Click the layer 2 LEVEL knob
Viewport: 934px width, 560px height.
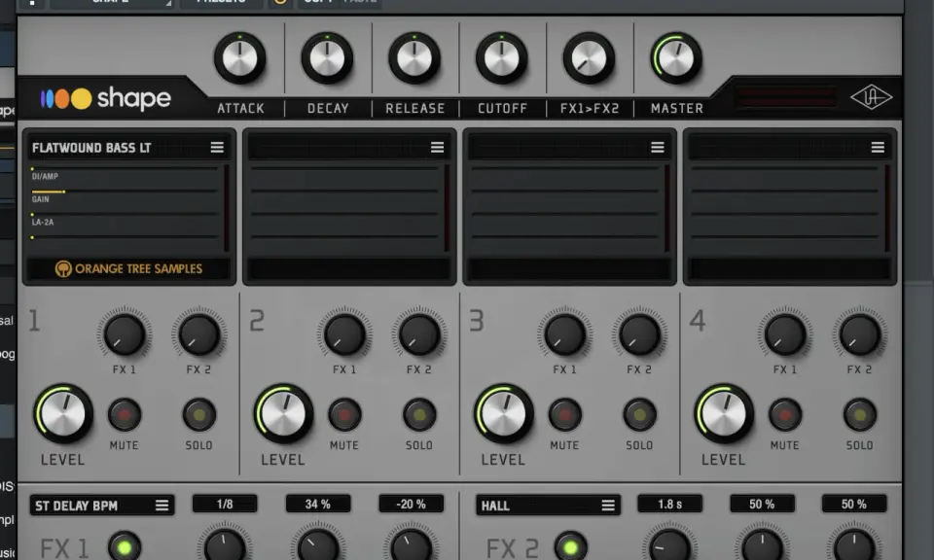(x=283, y=413)
